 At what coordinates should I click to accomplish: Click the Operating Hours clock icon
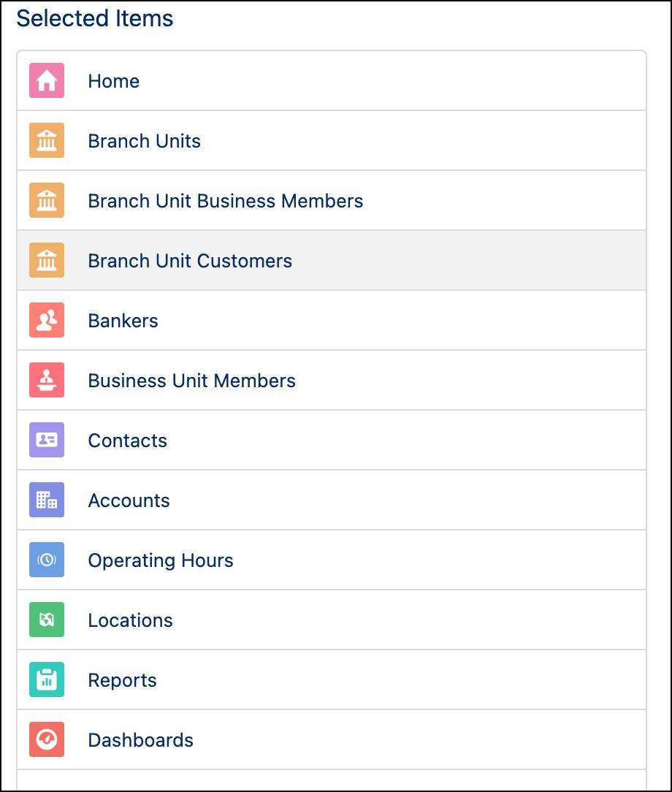[47, 560]
